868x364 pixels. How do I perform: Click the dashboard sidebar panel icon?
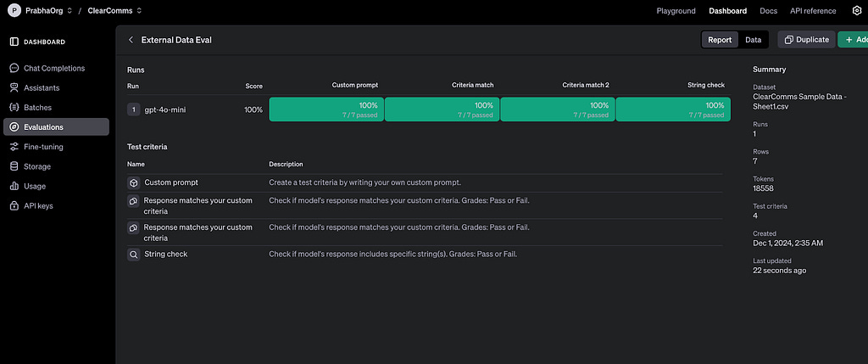14,42
